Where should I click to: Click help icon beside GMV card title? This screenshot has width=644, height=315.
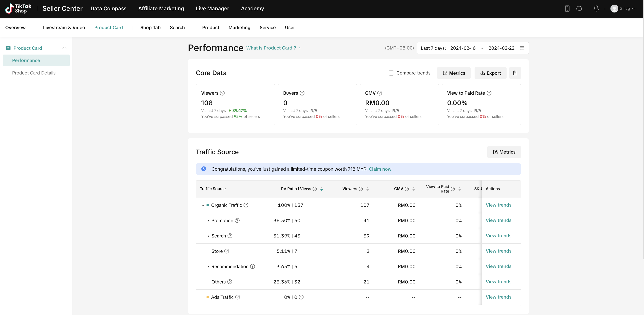coord(379,93)
